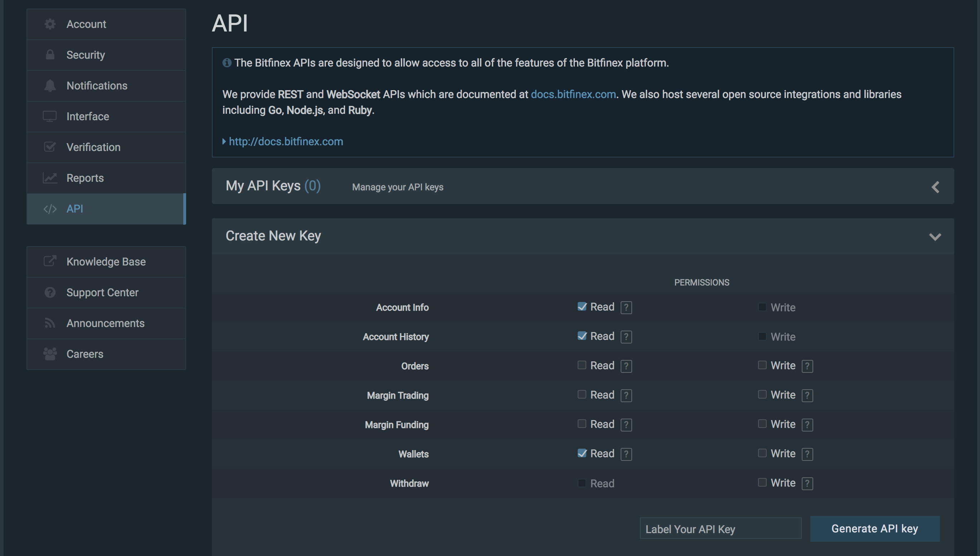Uncheck Account History Read checkbox
980x556 pixels.
582,336
